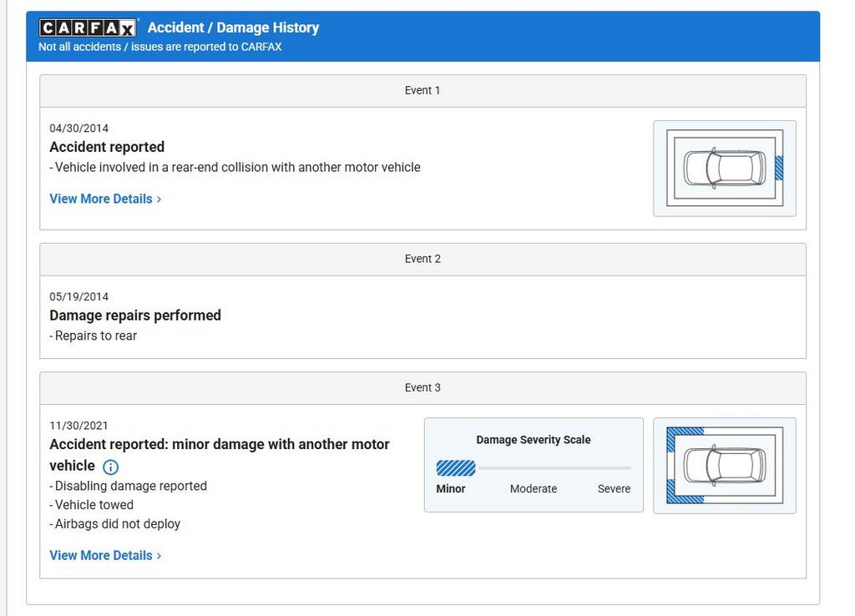Click 'Damage repairs performed' title
855x616 pixels.
click(x=135, y=315)
